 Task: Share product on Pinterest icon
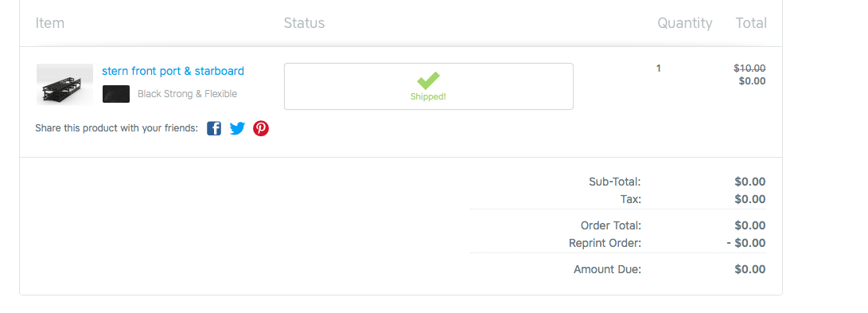[261, 128]
